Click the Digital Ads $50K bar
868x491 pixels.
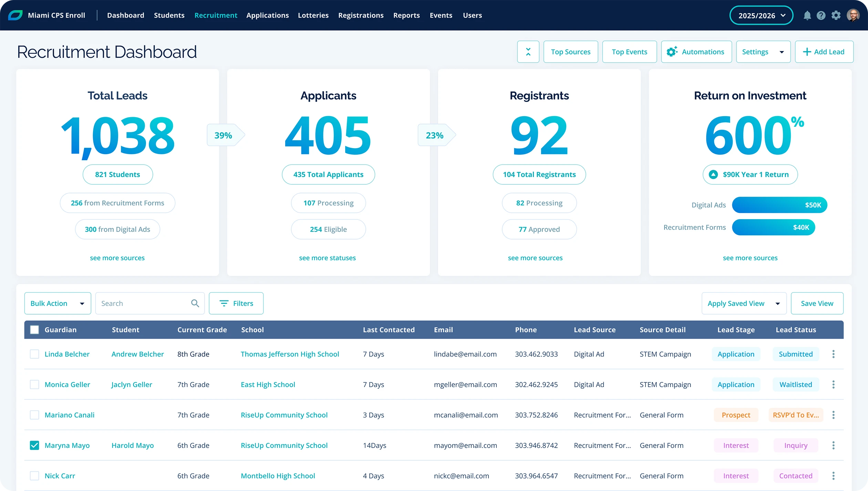pos(779,205)
